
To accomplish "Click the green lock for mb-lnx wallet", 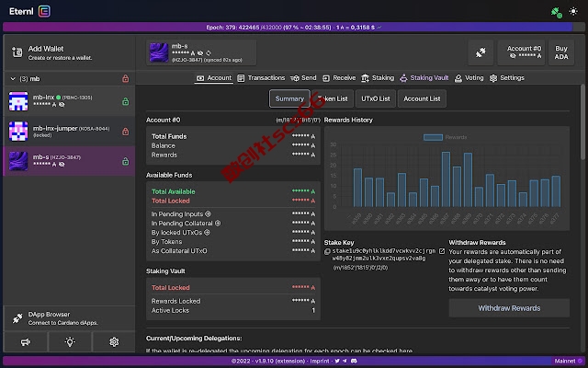I will coord(126,101).
